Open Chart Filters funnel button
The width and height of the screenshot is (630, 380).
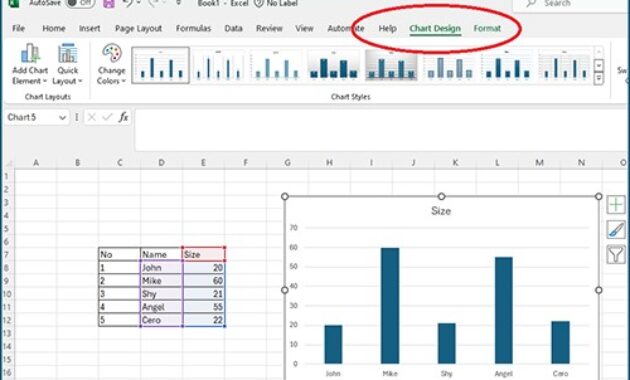point(616,254)
